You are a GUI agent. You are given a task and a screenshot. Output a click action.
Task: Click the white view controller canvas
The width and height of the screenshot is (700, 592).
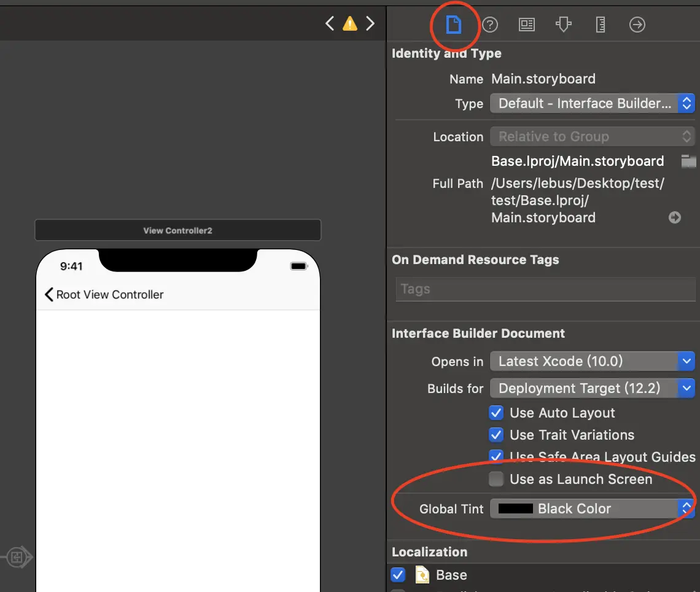point(177,451)
